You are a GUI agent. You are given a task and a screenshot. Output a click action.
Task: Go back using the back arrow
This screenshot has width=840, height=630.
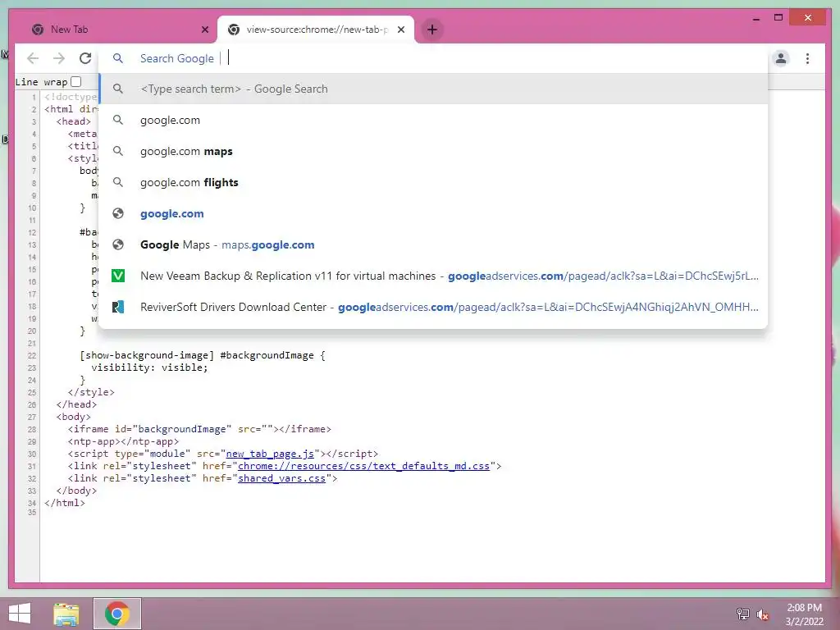click(x=33, y=58)
